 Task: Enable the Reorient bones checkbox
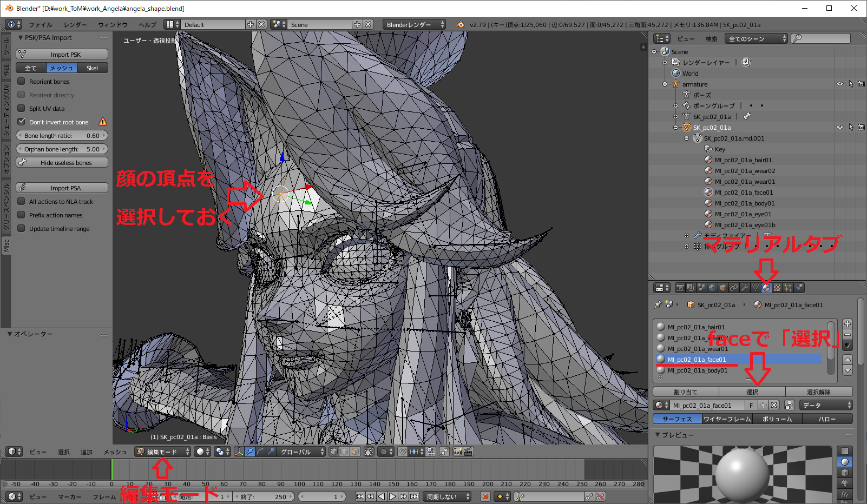(x=22, y=81)
